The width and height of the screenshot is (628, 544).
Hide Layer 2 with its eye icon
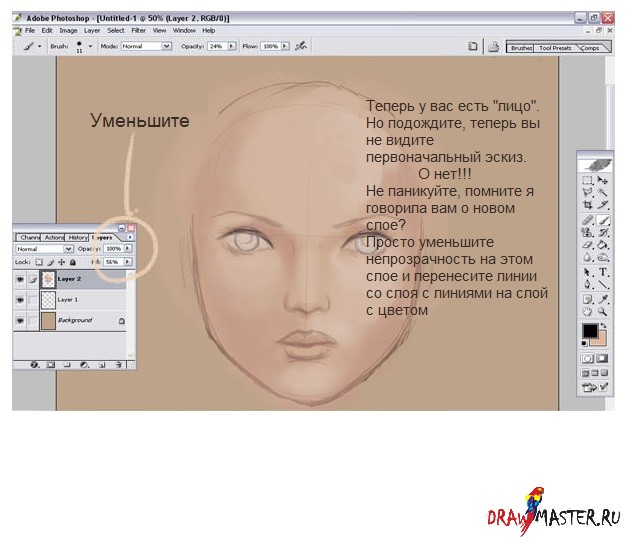coord(20,280)
